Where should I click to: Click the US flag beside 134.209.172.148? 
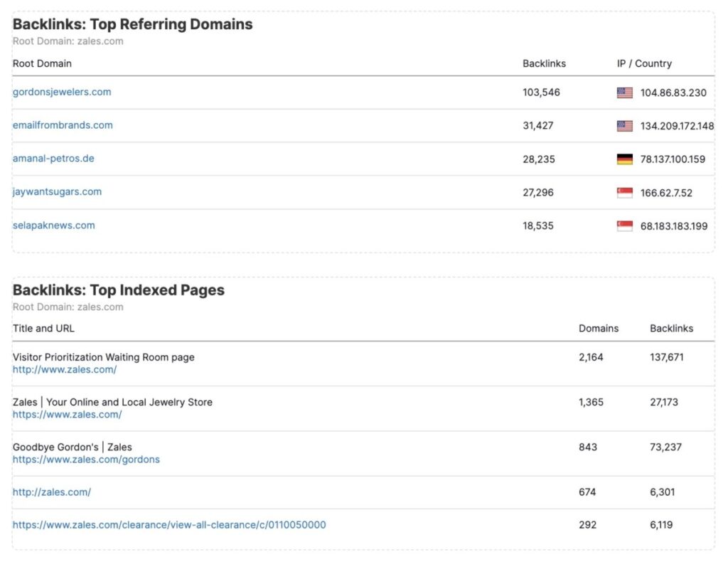[x=624, y=126]
